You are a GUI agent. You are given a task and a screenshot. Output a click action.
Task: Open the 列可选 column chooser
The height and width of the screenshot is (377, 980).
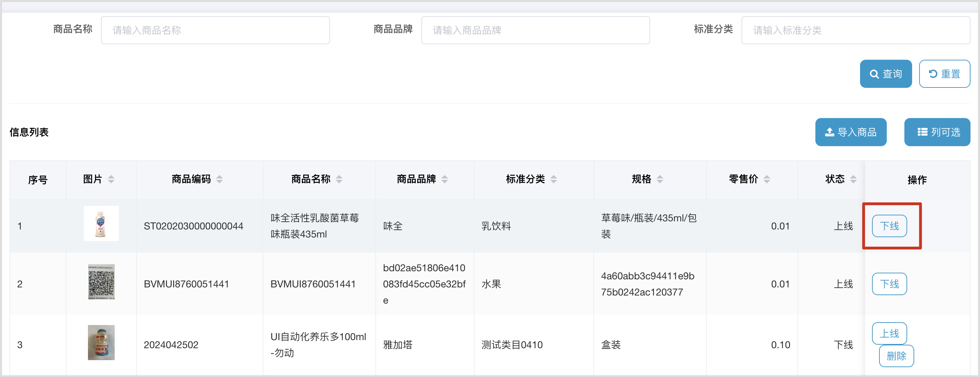click(x=937, y=132)
